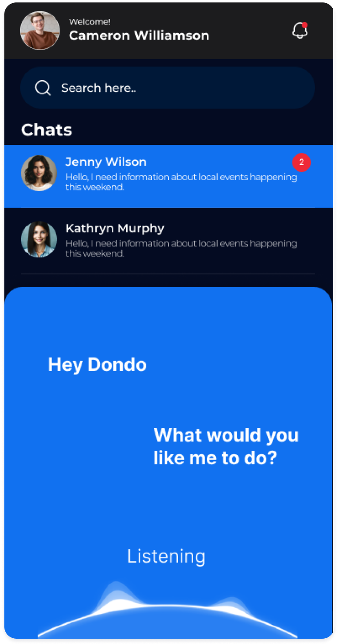Tap Kathryn Murphy's avatar picture
The image size is (338, 644).
[39, 239]
